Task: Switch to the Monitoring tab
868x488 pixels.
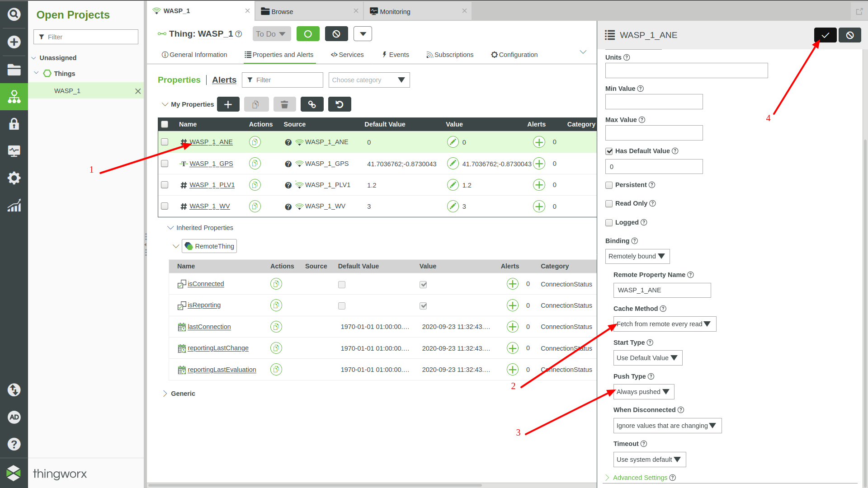Action: (x=417, y=11)
